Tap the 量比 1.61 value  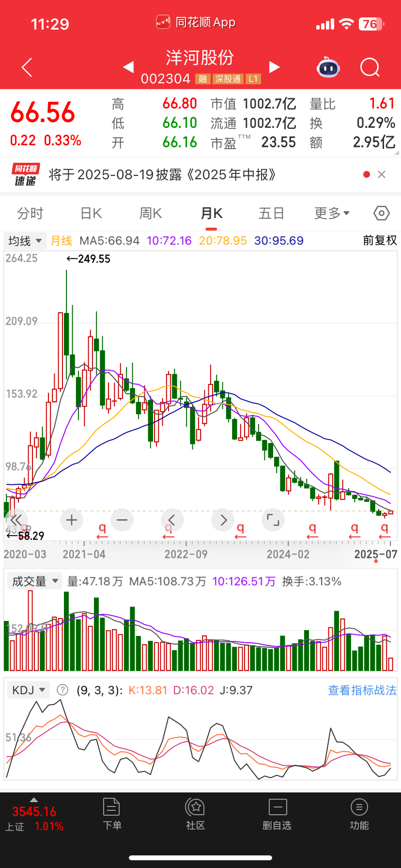(382, 104)
